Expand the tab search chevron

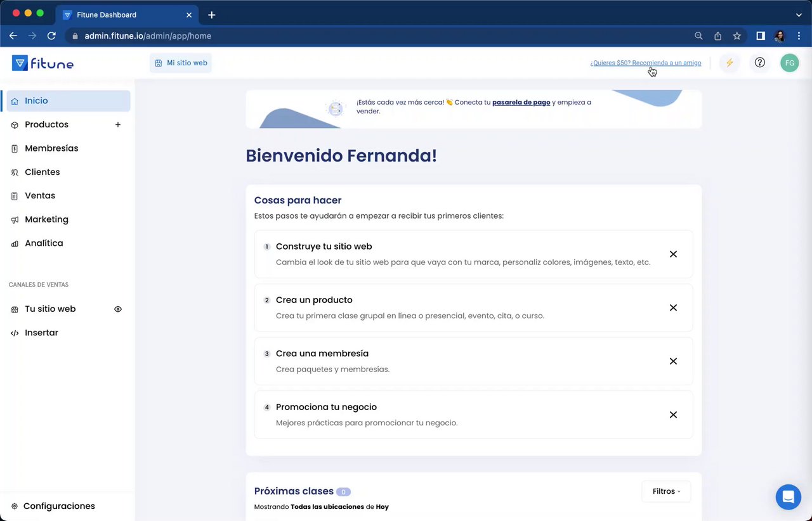[799, 15]
